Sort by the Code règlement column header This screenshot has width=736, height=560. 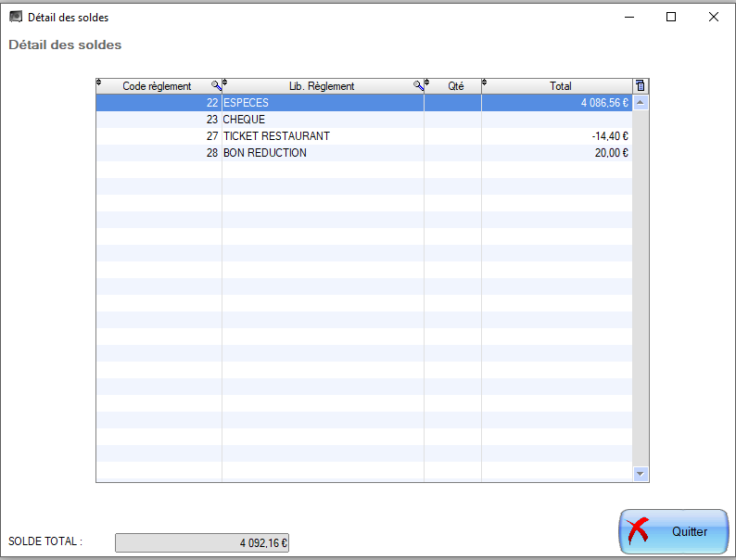[156, 86]
